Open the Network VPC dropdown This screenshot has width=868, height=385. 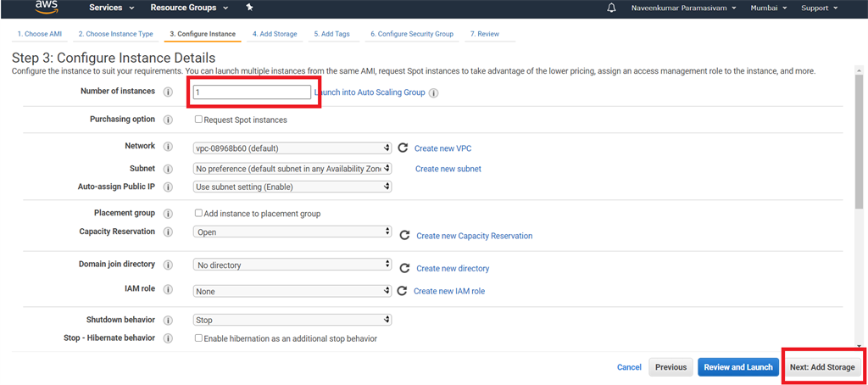(x=292, y=148)
